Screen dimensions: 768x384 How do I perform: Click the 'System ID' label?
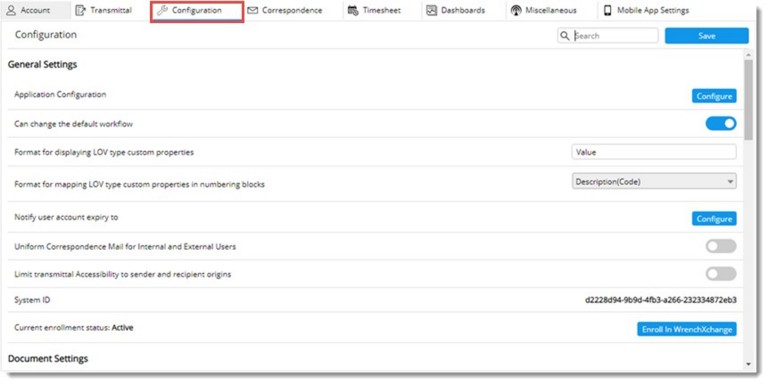32,300
